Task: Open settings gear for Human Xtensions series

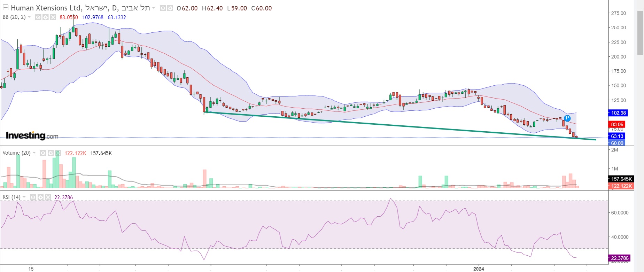Action: coord(170,8)
